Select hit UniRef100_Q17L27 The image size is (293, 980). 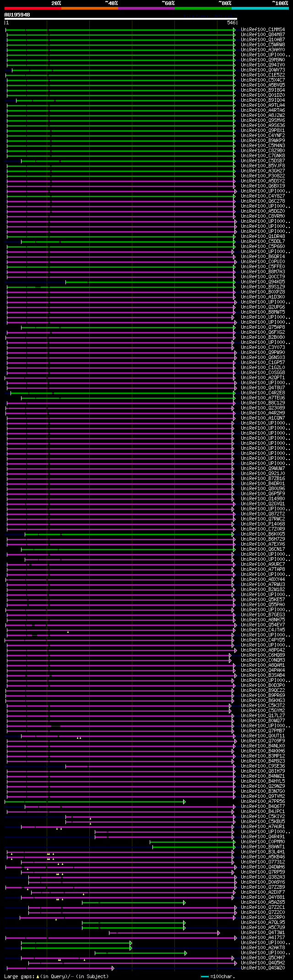(263, 716)
